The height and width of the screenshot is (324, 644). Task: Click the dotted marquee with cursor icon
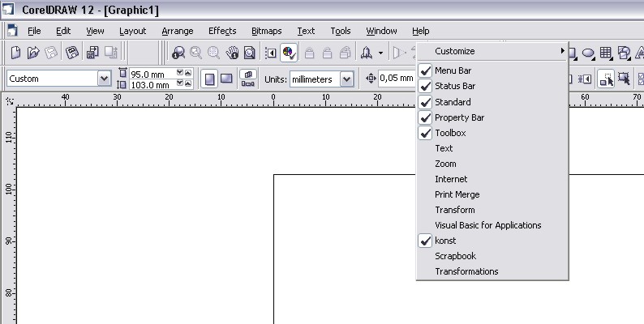[606, 79]
